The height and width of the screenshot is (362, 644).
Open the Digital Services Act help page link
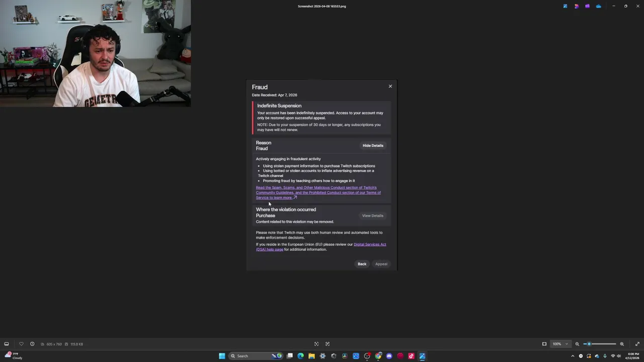pos(321,247)
